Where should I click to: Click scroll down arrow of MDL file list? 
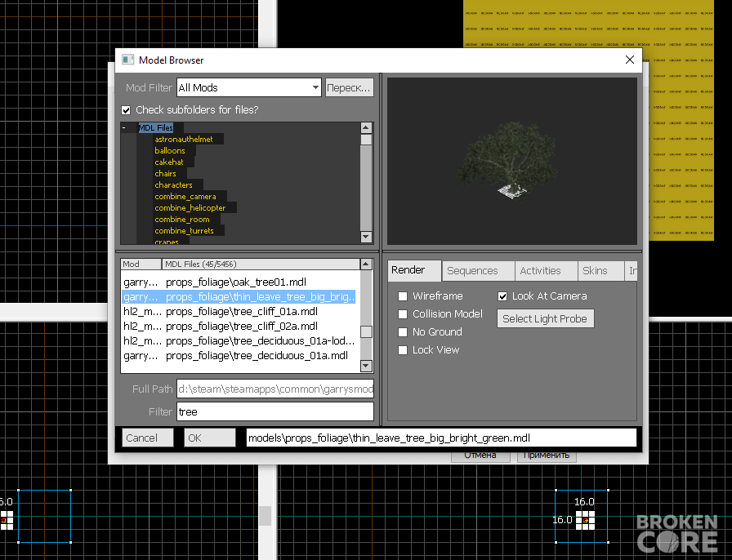(x=366, y=366)
